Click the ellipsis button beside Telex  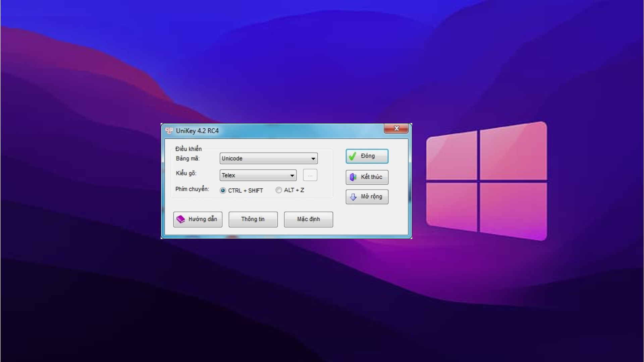pyautogui.click(x=310, y=175)
